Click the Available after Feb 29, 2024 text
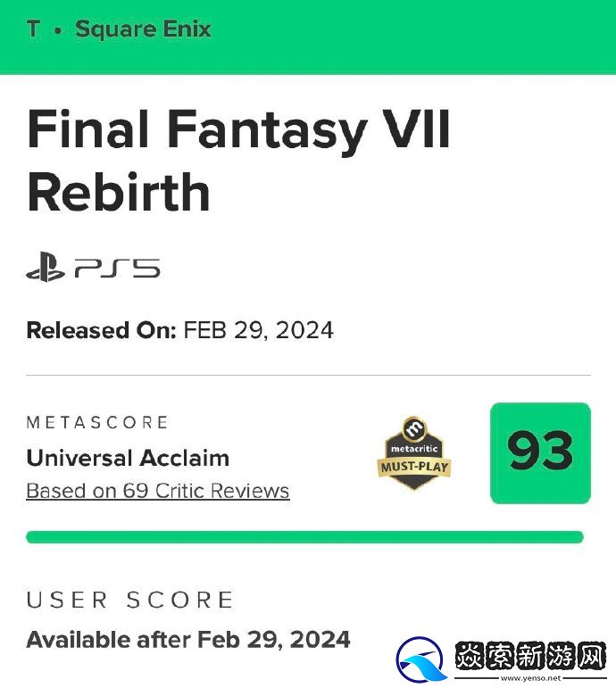 pos(188,639)
